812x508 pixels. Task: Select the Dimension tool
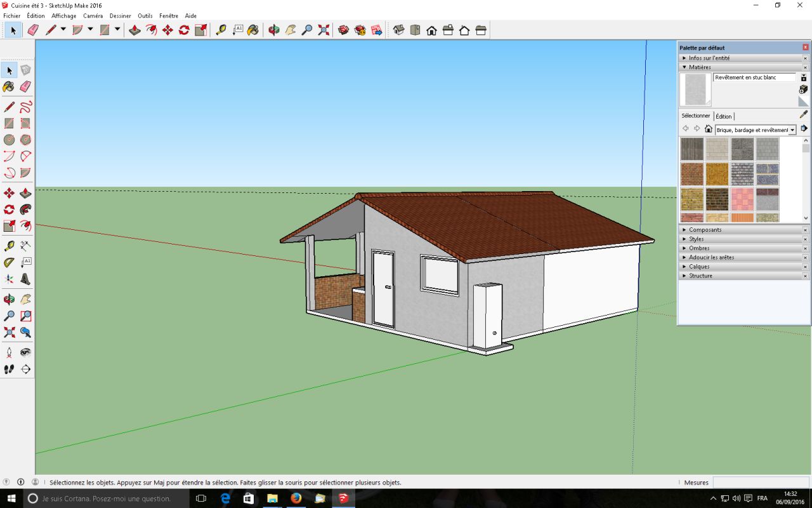(25, 246)
